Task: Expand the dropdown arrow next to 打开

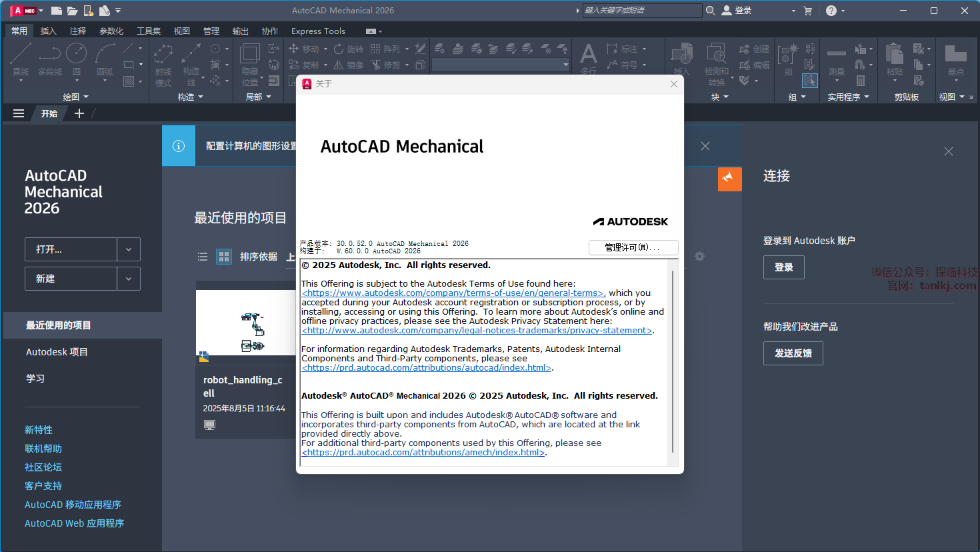Action: click(129, 249)
